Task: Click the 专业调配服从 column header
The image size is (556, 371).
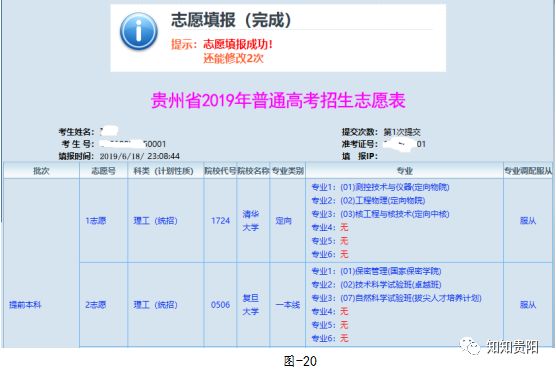Action: (528, 171)
